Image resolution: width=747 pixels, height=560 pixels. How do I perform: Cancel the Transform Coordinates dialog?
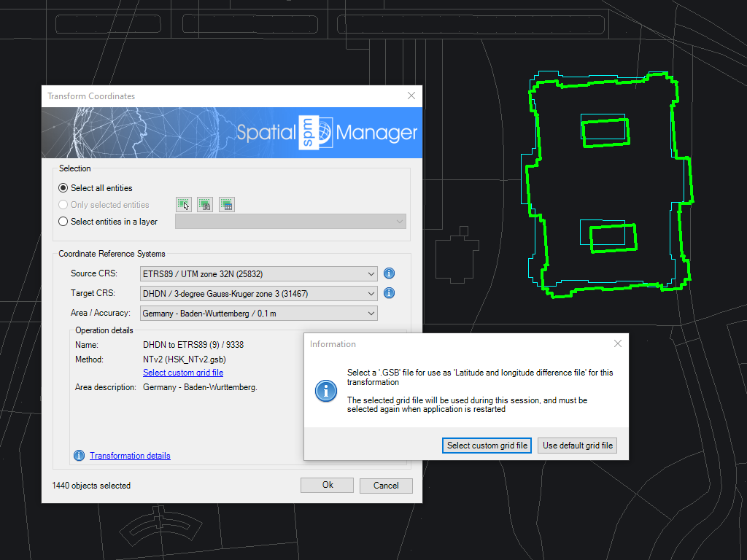[386, 486]
